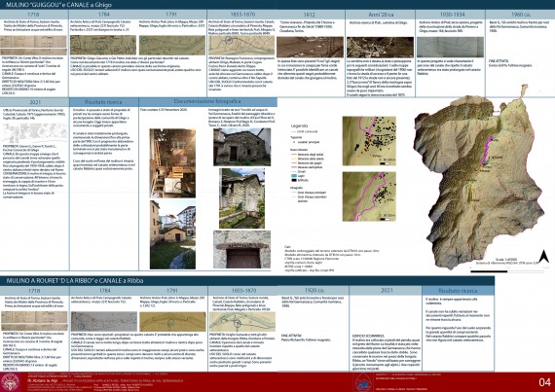Click the 1912 sepia landscape photograph
This screenshot has width=555, height=392.
click(x=310, y=48)
